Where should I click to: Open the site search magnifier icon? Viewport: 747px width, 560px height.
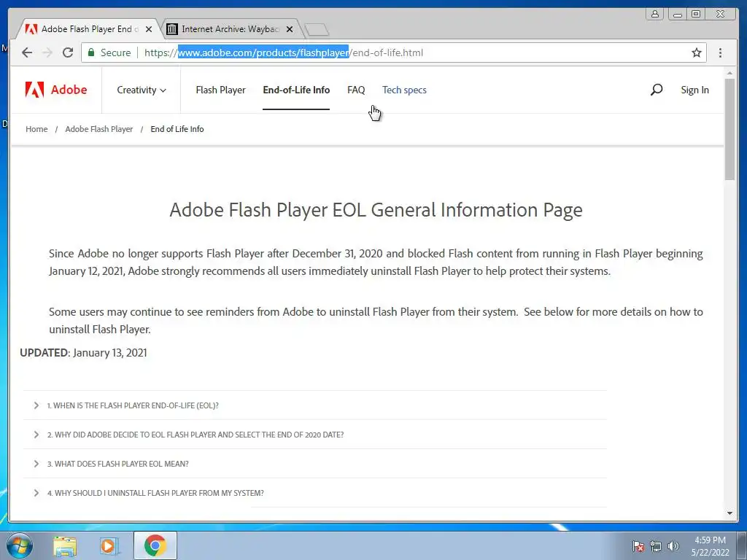657,90
